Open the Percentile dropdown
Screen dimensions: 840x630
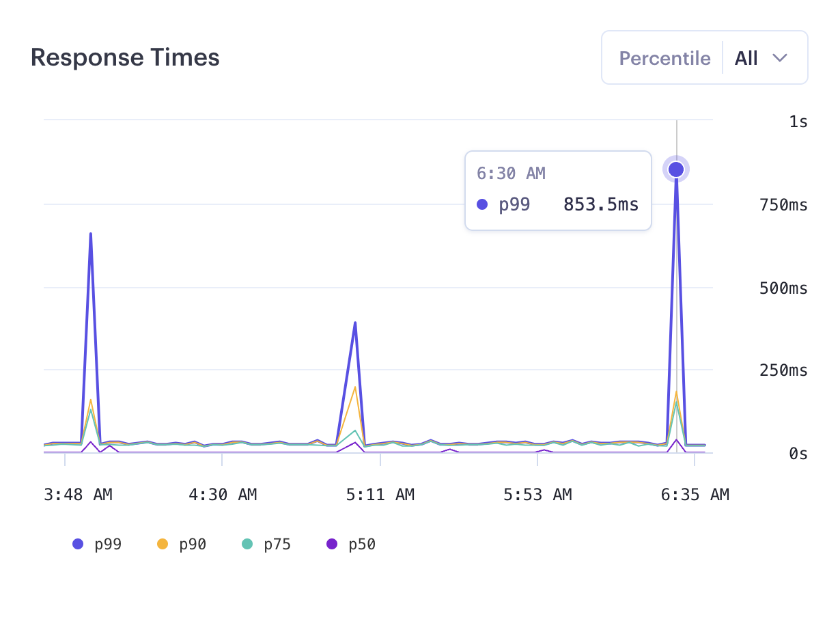pos(704,57)
